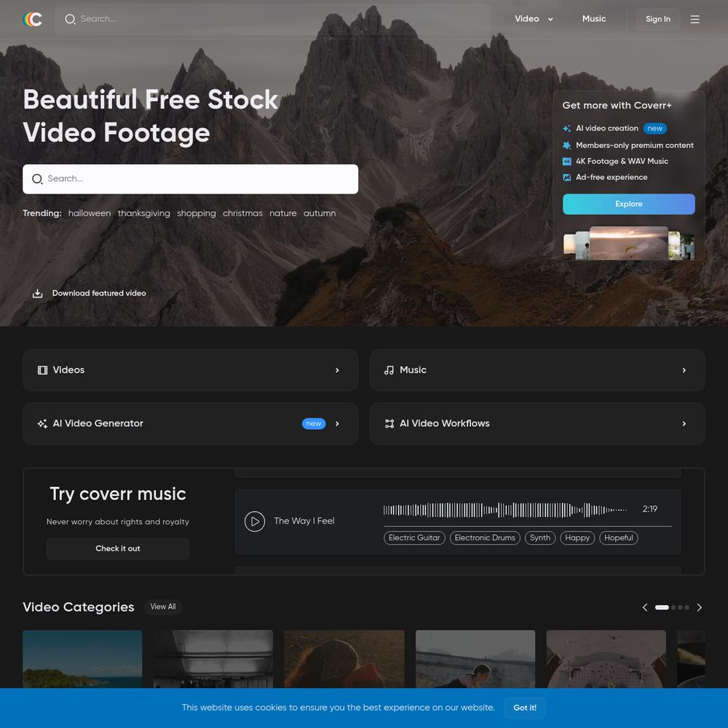Viewport: 728px width, 728px height.
Task: Open the black-and-white station category thumbnail
Action: coord(213,659)
